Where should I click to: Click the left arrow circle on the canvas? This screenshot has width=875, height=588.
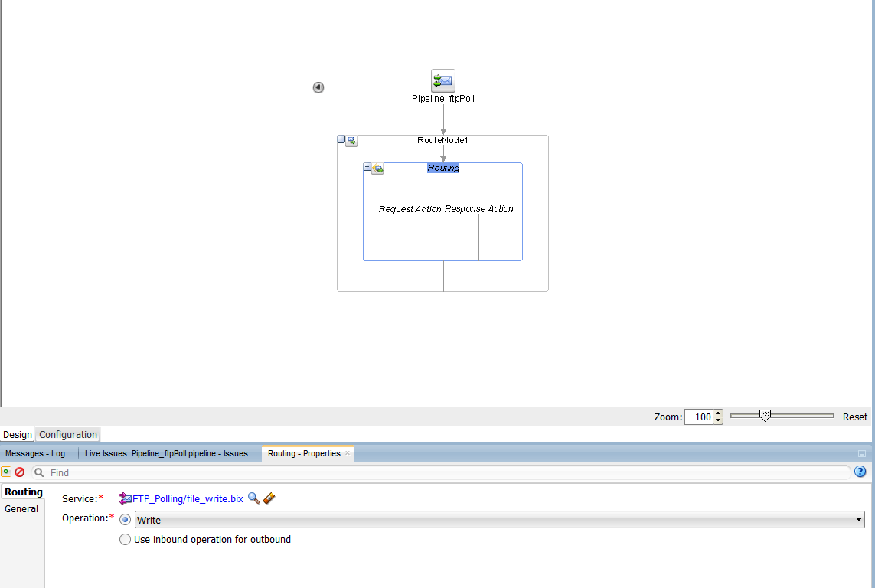(x=318, y=88)
